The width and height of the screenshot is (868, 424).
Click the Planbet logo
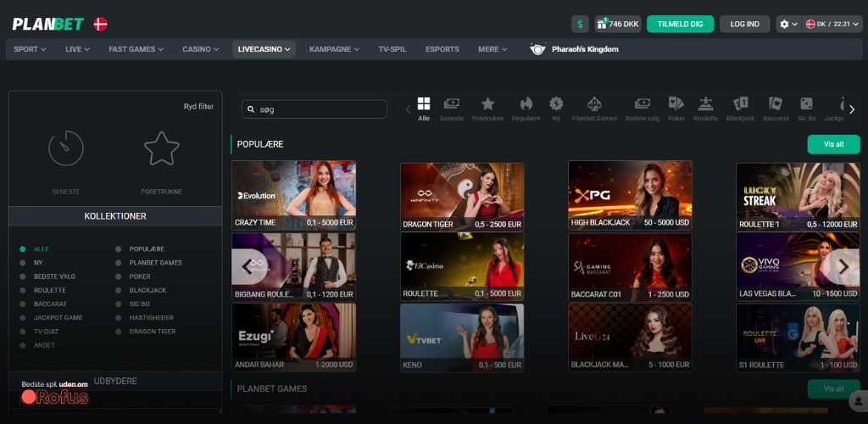coord(48,24)
